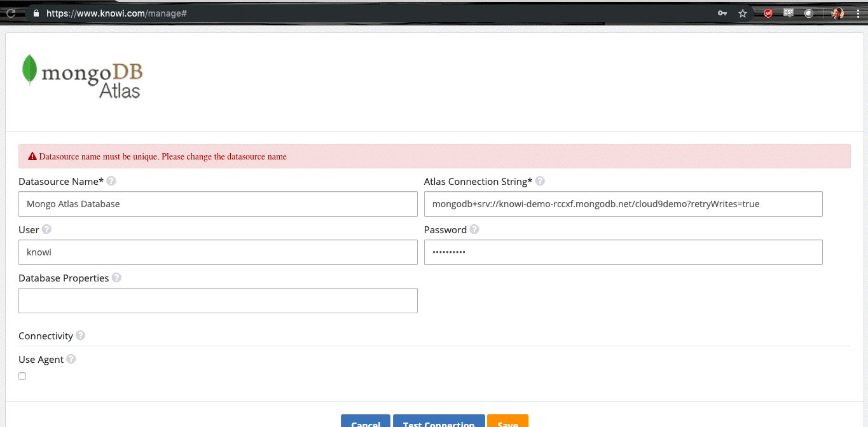Open the Chrome profile avatar
The width and height of the screenshot is (868, 427).
point(837,13)
